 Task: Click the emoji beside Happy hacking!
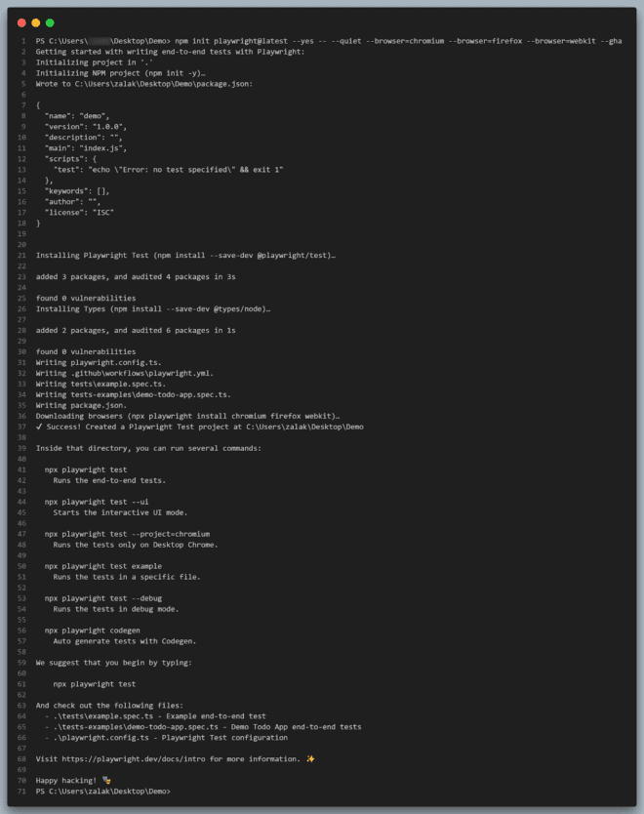[x=106, y=780]
